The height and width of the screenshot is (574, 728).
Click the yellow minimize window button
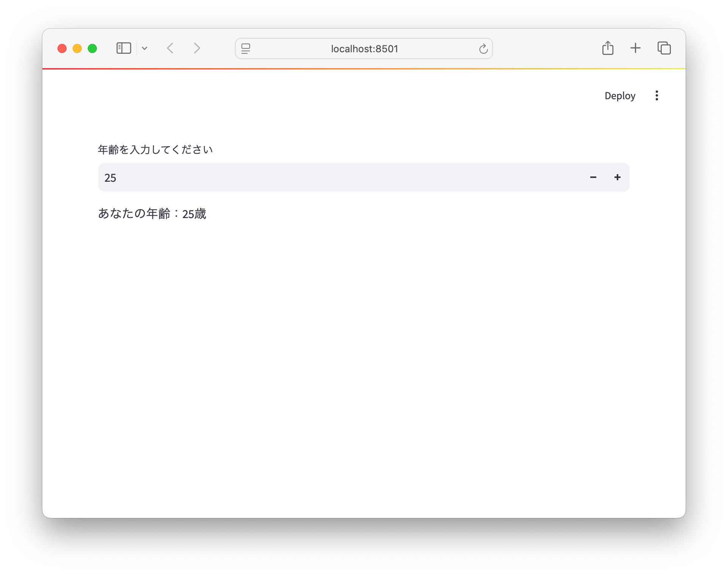pos(77,48)
